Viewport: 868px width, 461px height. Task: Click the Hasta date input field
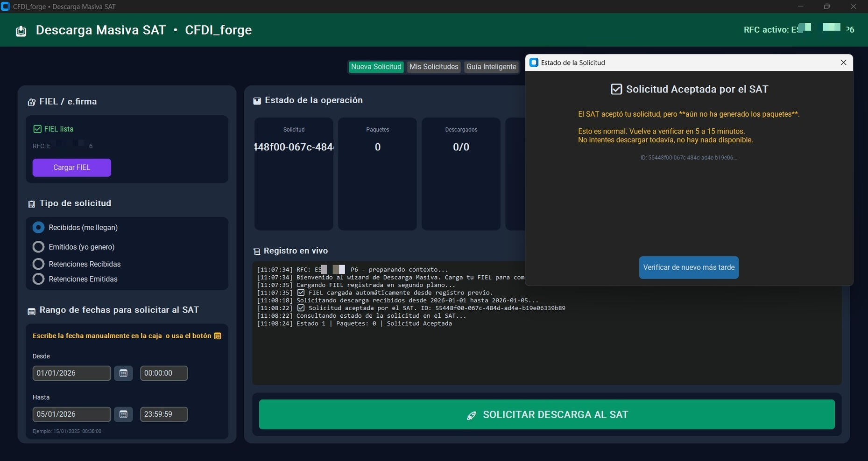[71, 414]
